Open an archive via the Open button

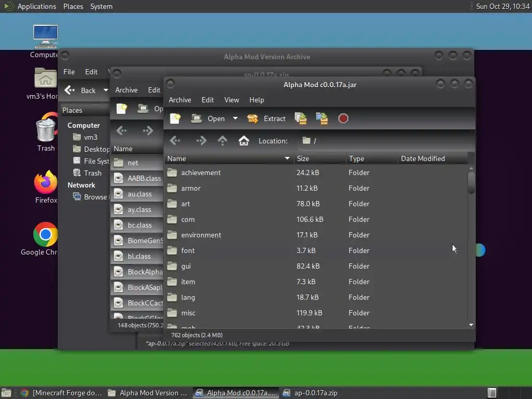point(208,118)
